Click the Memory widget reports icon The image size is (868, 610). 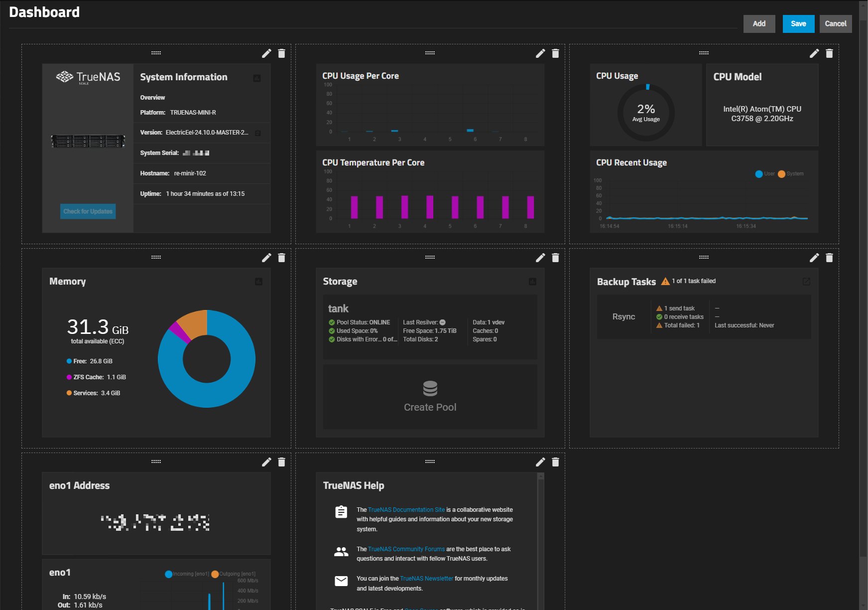(x=258, y=281)
